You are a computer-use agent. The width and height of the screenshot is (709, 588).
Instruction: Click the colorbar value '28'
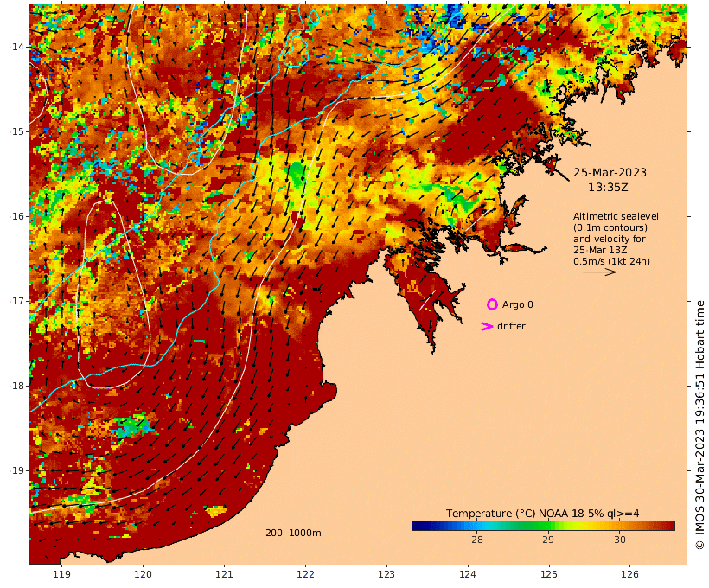click(x=477, y=540)
